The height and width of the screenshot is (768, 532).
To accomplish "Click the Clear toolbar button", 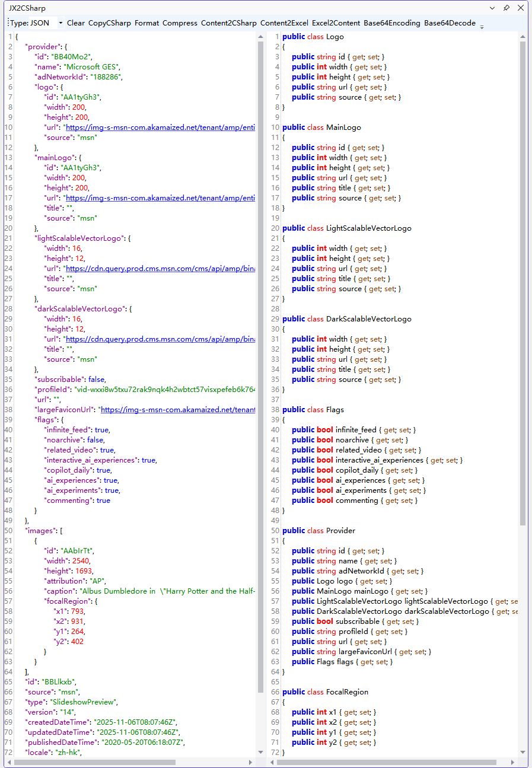I will 76,23.
